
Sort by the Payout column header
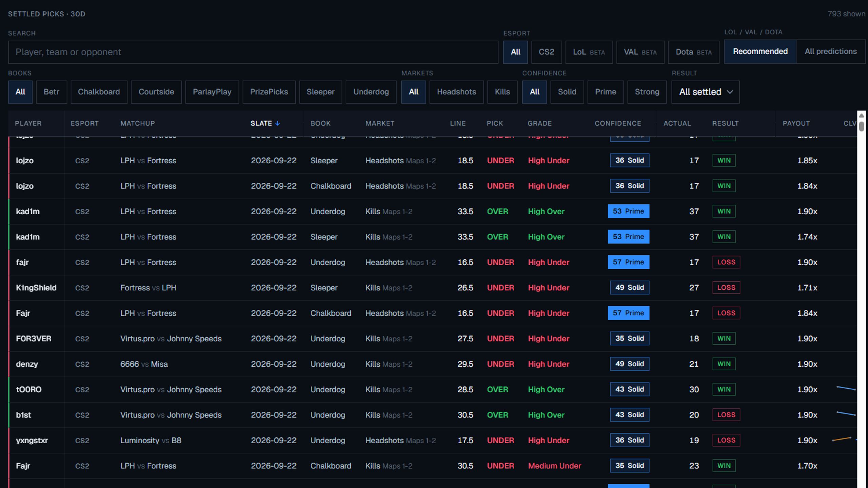796,123
